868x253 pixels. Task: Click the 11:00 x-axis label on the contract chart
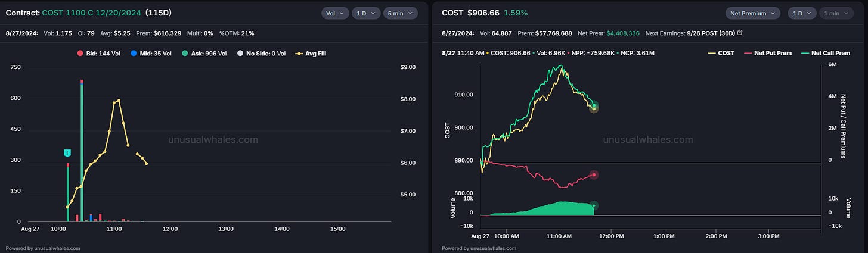point(114,229)
